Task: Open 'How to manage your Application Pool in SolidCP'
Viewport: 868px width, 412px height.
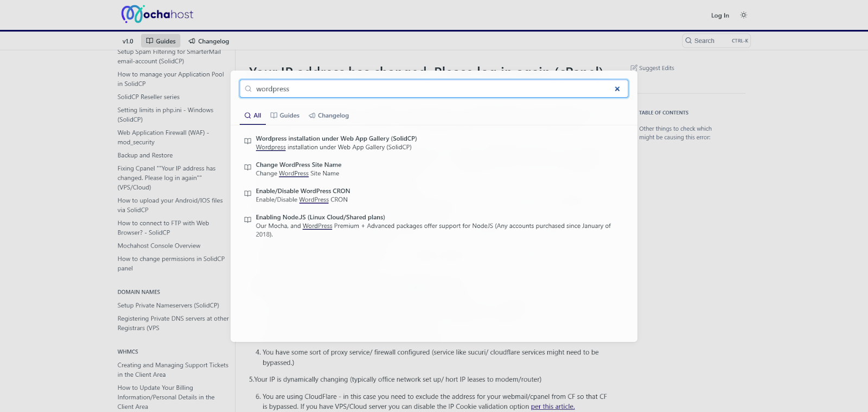Action: (x=171, y=79)
